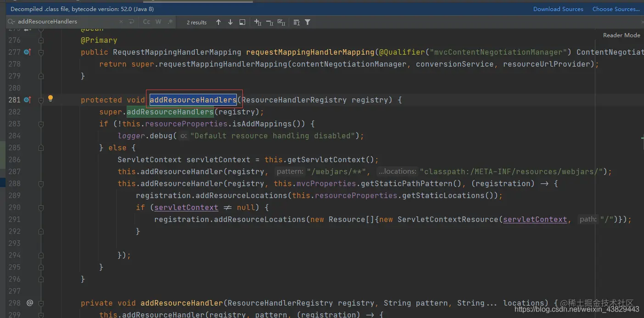644x318 pixels.
Task: Go to previous occurrence up arrow
Action: click(218, 22)
